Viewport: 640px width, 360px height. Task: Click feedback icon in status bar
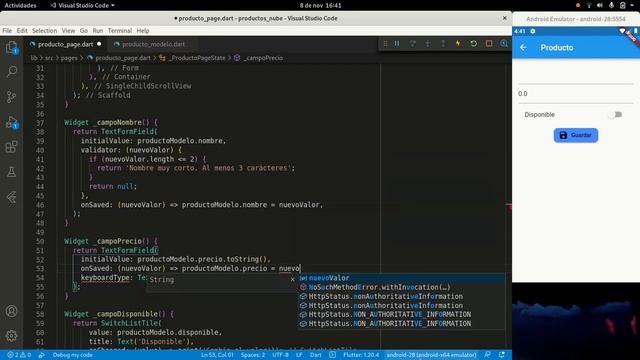(x=488, y=355)
